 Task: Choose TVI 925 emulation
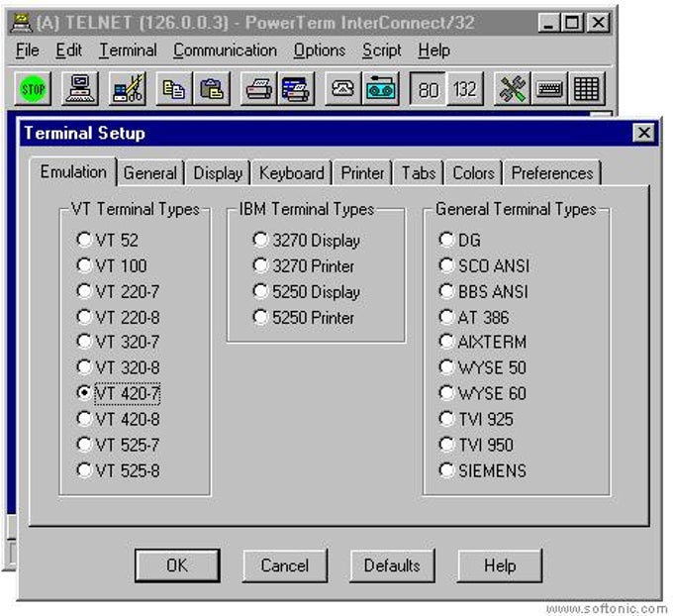click(446, 418)
